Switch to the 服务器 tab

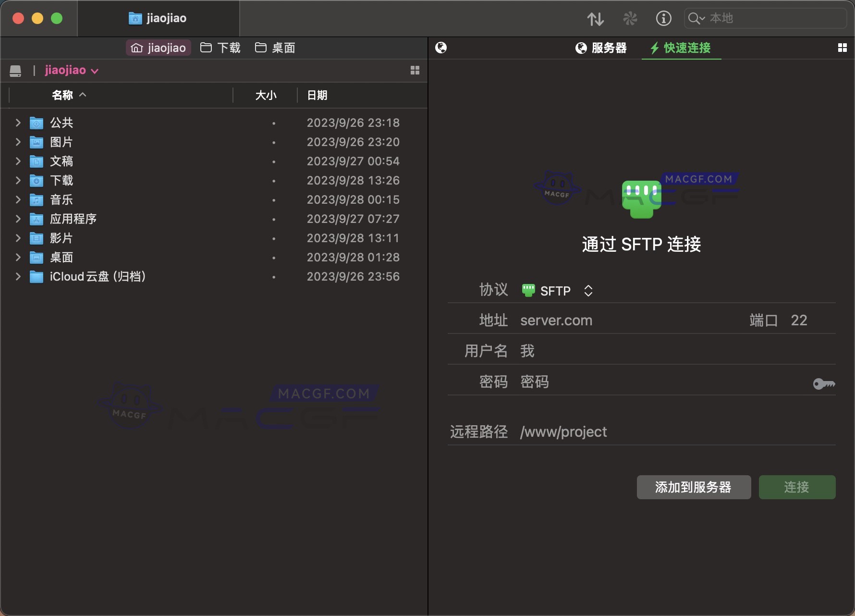(x=601, y=48)
